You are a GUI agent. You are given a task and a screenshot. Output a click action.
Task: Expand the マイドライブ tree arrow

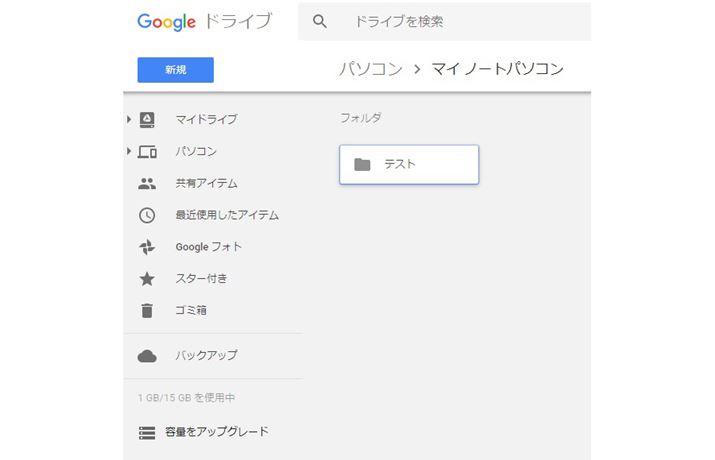[x=129, y=120]
